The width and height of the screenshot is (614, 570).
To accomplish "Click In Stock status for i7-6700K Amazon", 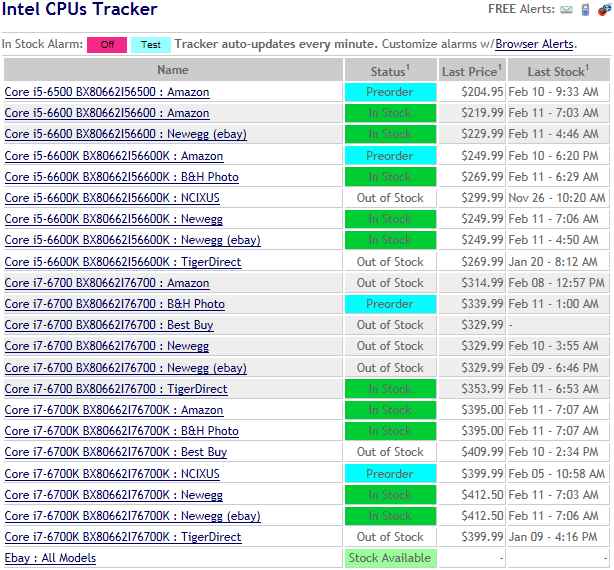I will click(389, 410).
